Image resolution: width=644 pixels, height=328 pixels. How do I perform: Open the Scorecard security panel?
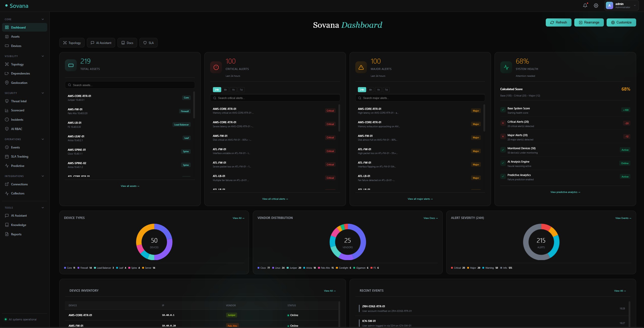point(18,110)
